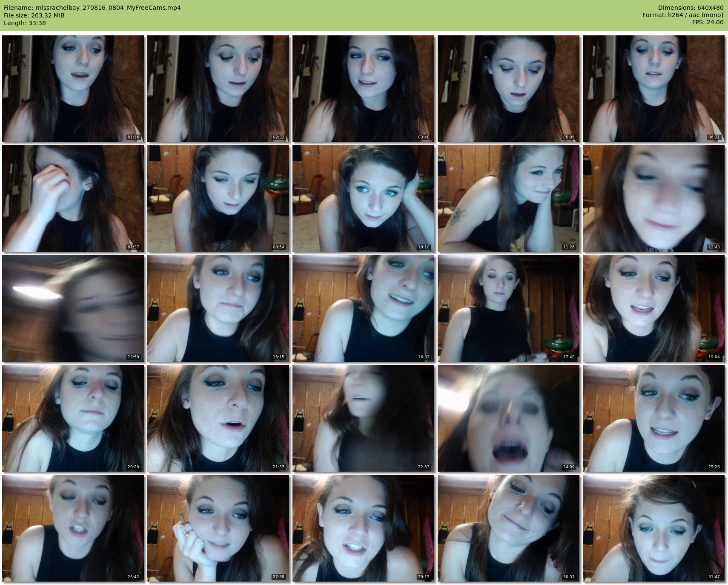
Task: Select the frame stamped 19:04
Action: coord(653,308)
